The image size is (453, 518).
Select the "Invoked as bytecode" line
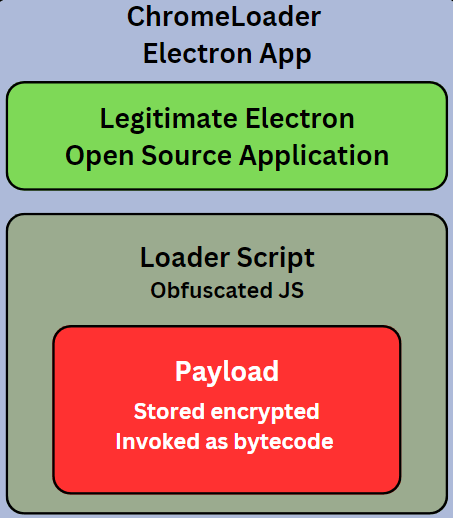224,442
